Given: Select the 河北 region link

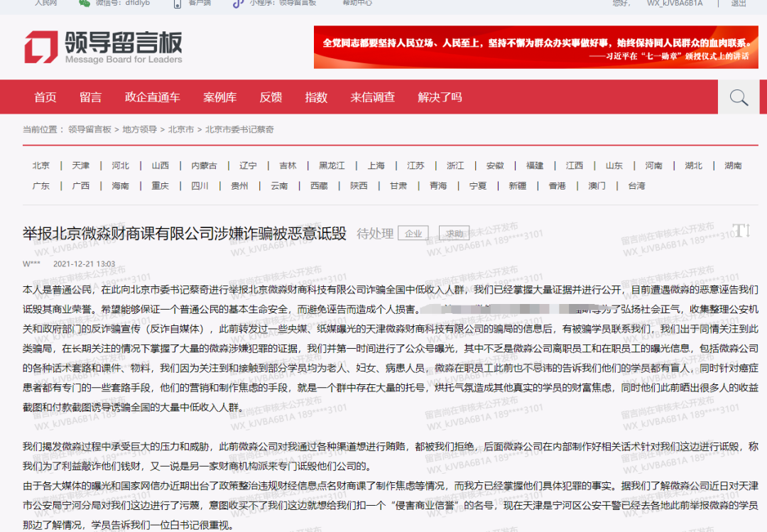Looking at the screenshot, I should pos(120,165).
